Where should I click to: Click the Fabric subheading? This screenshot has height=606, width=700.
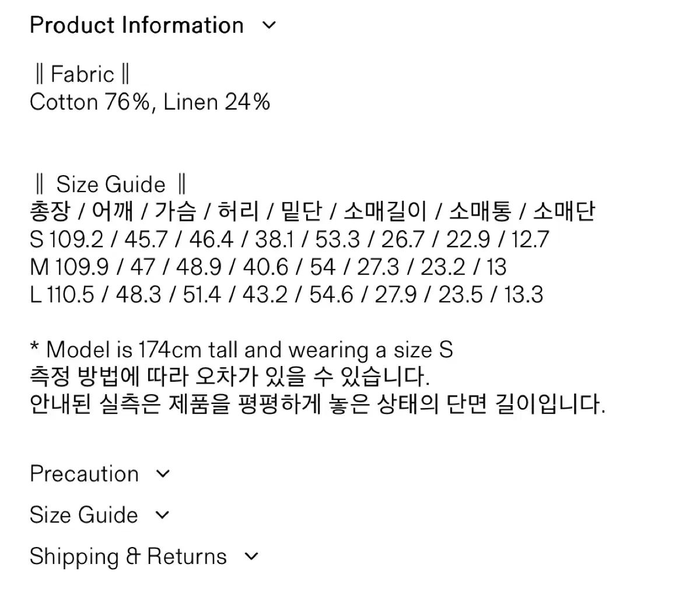(82, 75)
